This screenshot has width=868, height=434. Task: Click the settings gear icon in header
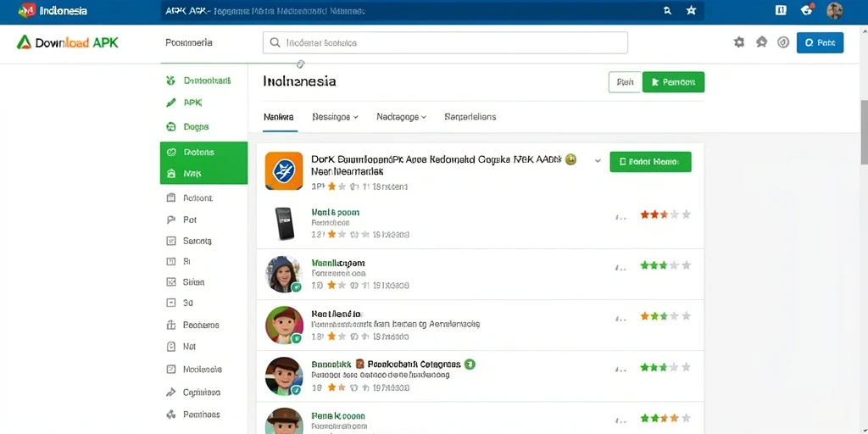point(739,42)
